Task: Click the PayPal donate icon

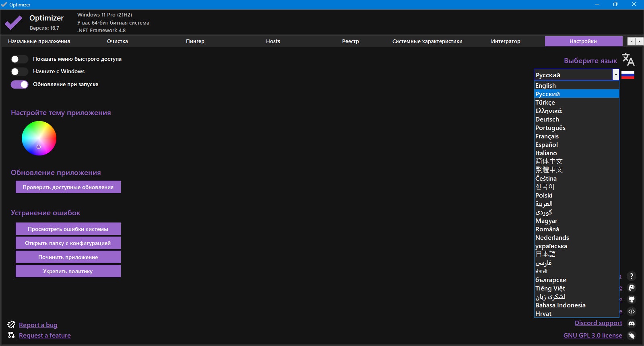Action: coord(632,288)
